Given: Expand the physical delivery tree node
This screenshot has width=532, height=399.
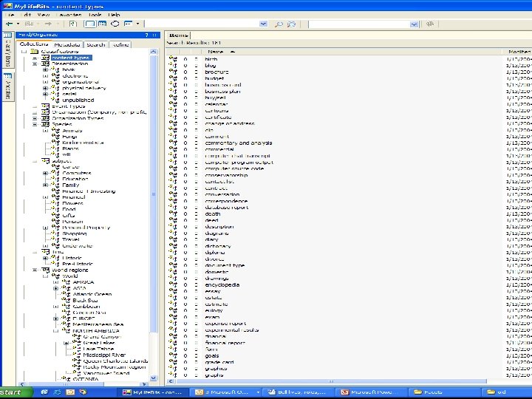Looking at the screenshot, I should (45, 88).
